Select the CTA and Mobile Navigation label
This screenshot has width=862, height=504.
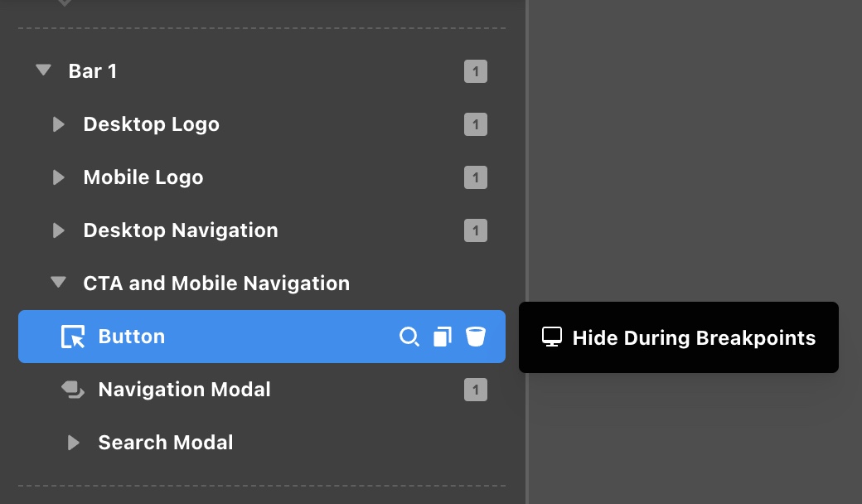click(x=216, y=283)
